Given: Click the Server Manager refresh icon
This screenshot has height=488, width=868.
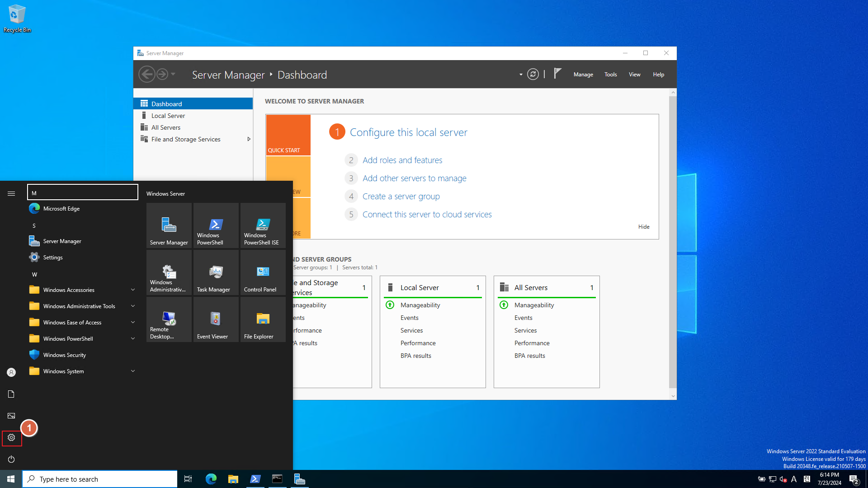Looking at the screenshot, I should 533,75.
